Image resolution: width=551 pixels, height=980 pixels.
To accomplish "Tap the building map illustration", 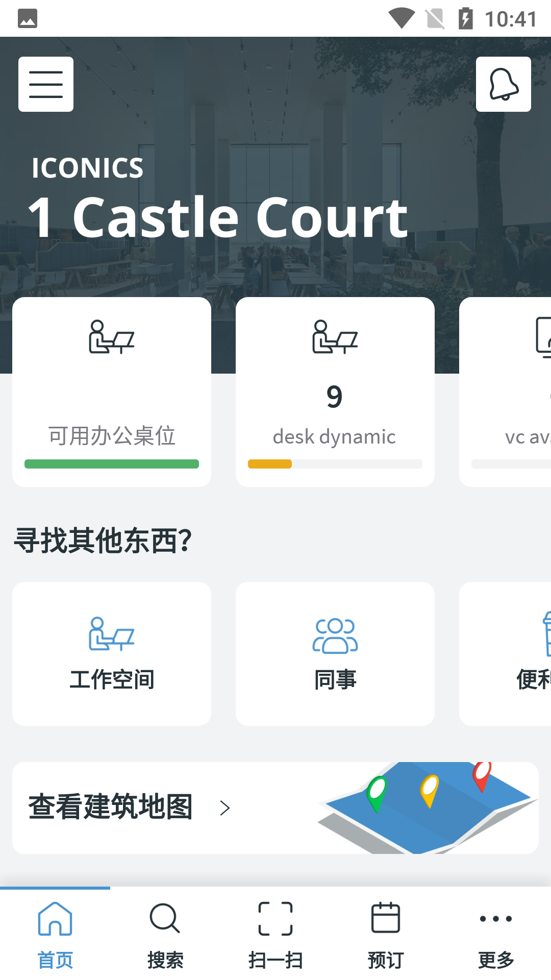I will pyautogui.click(x=428, y=808).
